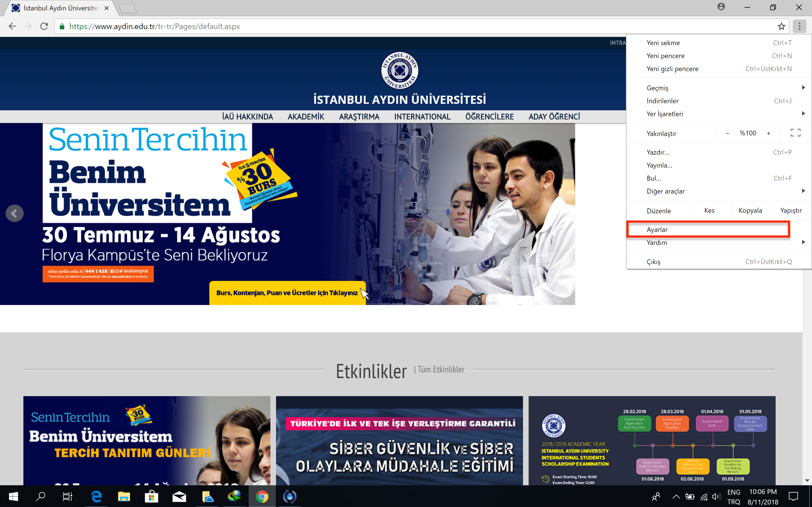Bookmark this page with the star icon
The image size is (812, 507).
click(x=781, y=26)
